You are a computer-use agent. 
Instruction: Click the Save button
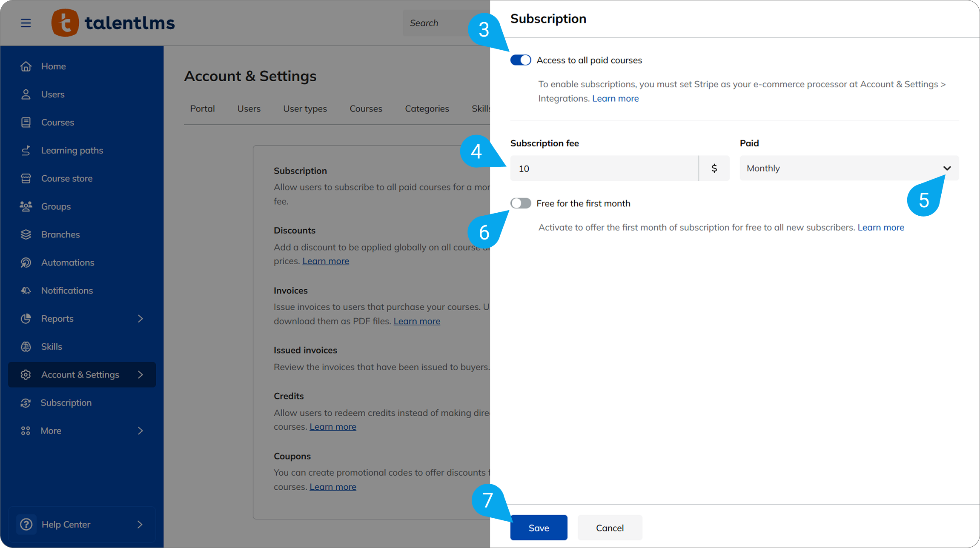(539, 528)
